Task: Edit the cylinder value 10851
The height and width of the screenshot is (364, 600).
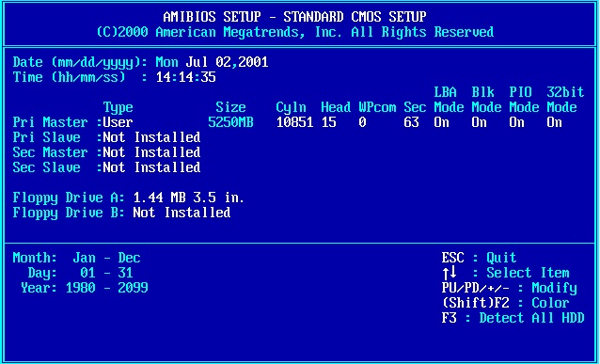Action: pyautogui.click(x=294, y=122)
